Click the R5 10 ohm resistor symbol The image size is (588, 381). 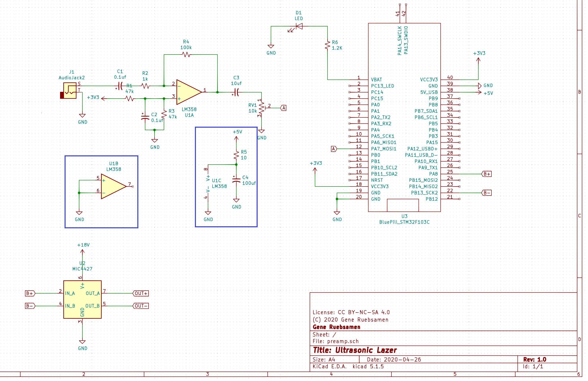pyautogui.click(x=237, y=155)
